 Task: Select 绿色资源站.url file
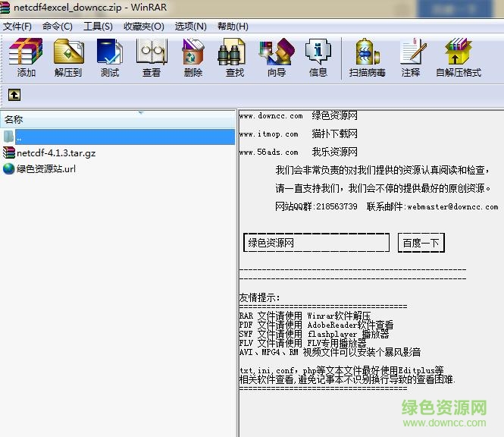[46, 168]
